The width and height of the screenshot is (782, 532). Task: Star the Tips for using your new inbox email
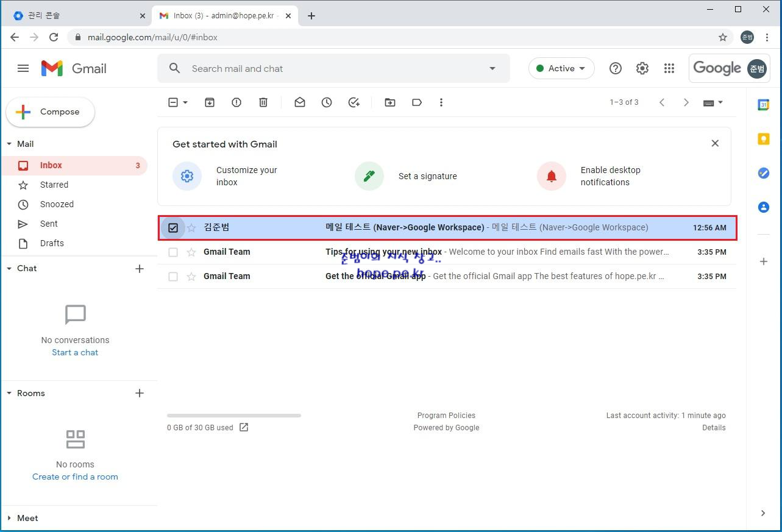tap(191, 252)
